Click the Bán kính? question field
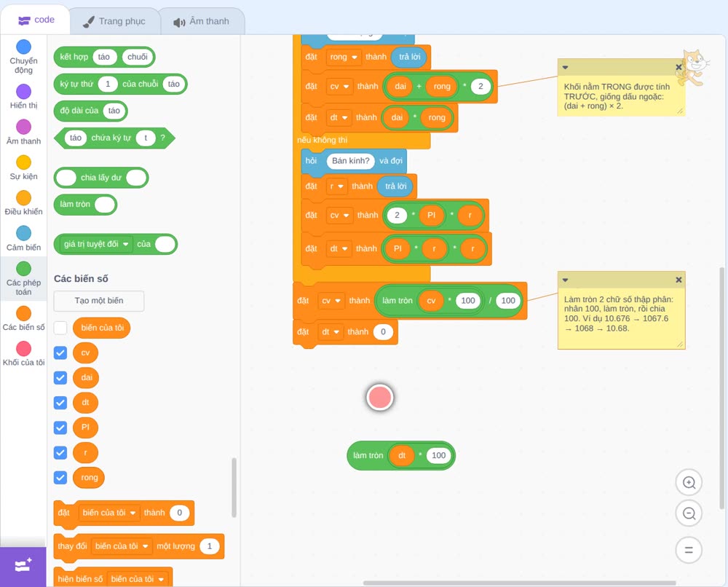Screen dimensions: 728x587 pos(351,161)
